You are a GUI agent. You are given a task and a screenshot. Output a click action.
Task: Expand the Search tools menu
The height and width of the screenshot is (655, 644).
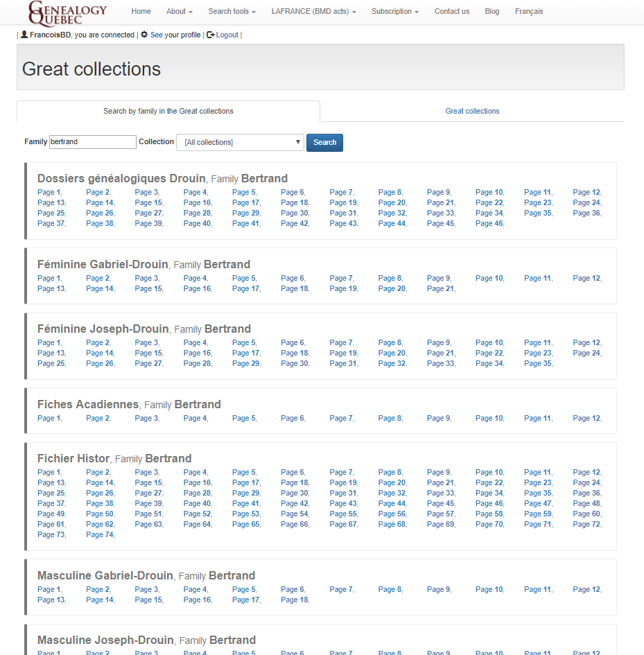232,11
